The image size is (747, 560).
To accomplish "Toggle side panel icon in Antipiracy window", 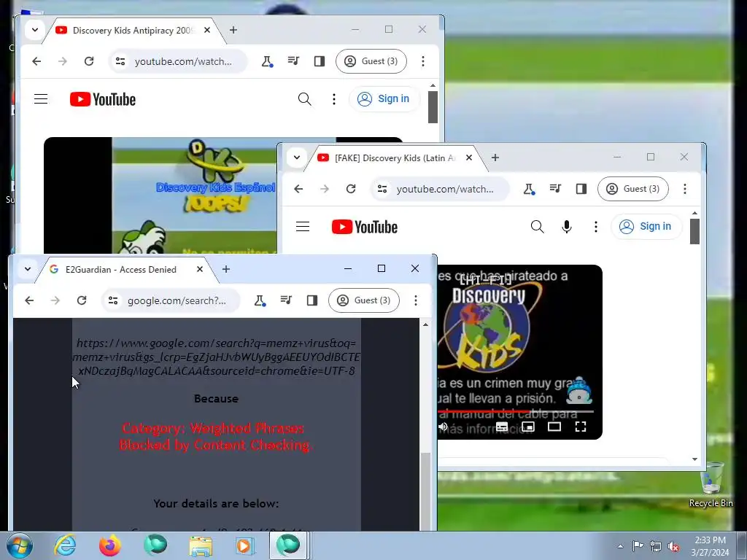I will coord(320,61).
